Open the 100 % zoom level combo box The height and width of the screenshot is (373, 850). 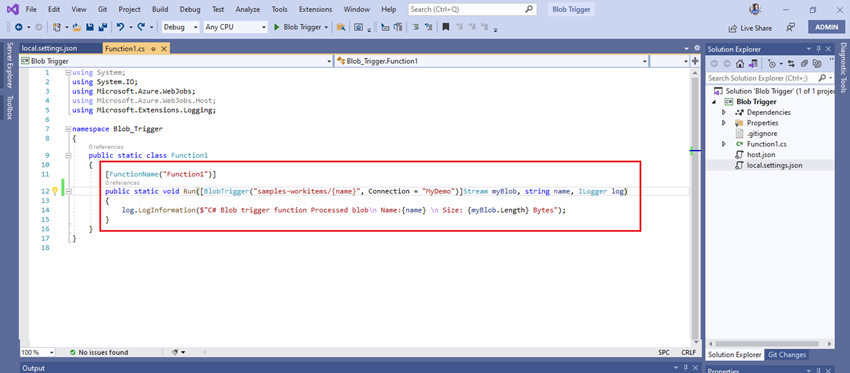point(38,352)
